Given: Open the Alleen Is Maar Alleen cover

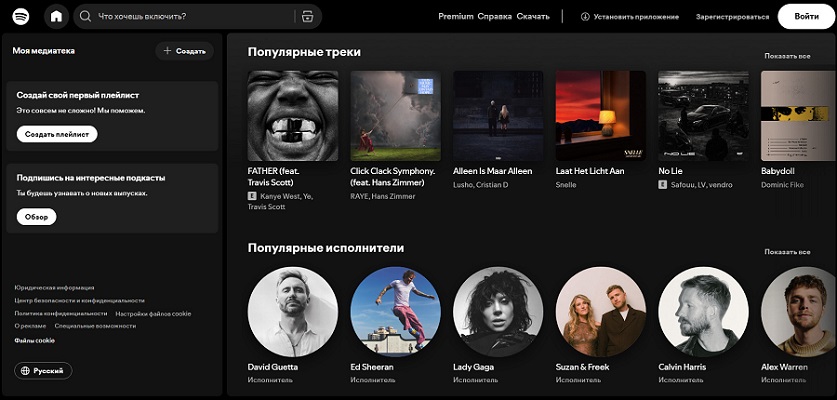Looking at the screenshot, I should [498, 116].
